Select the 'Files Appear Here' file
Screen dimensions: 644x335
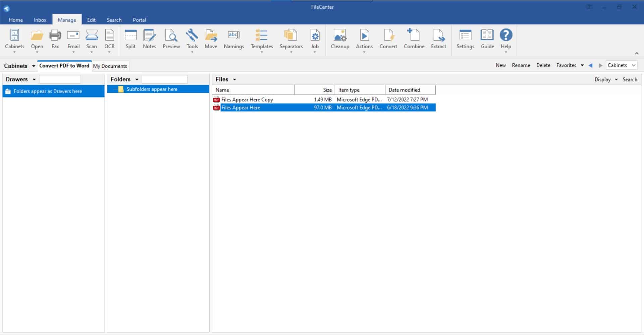[x=324, y=108]
